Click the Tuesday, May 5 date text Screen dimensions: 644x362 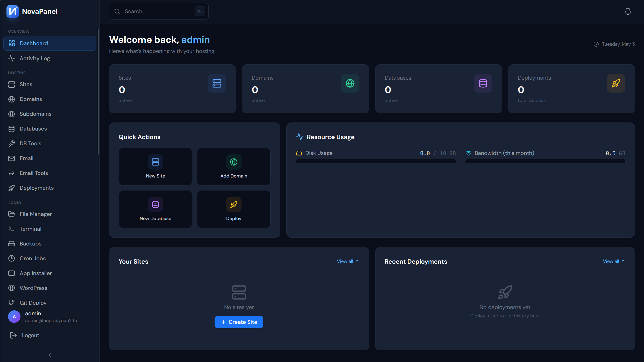tap(618, 44)
